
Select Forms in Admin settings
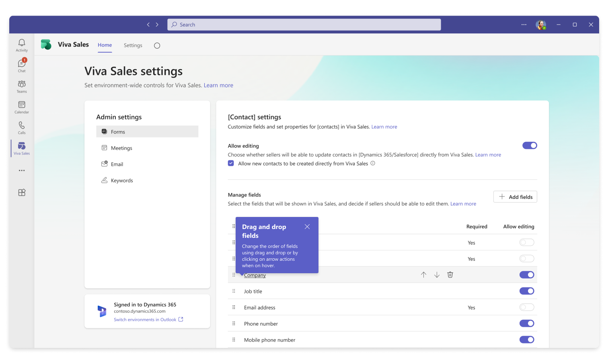(147, 131)
